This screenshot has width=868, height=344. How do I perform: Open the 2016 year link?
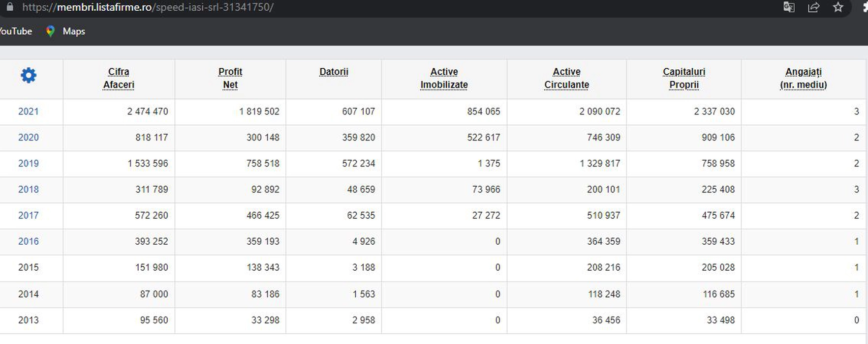tap(29, 242)
